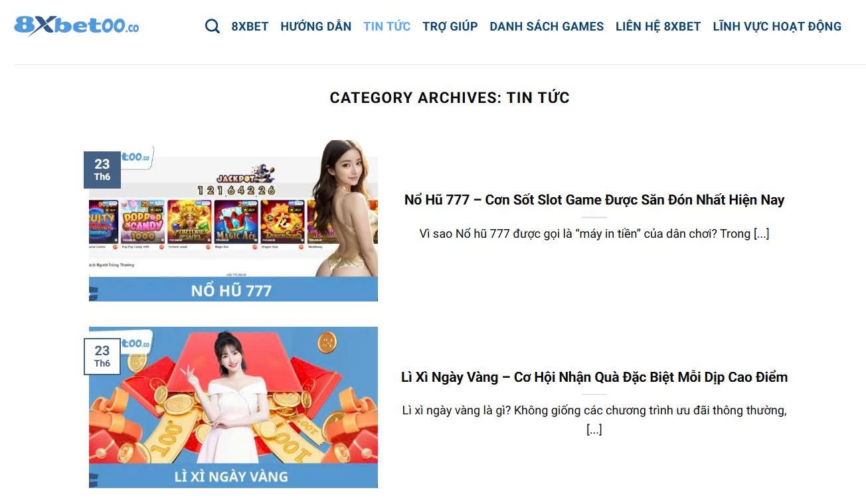Click the Jackpot number counter in banner
Viewport: 866px width, 504px height.
[x=236, y=191]
